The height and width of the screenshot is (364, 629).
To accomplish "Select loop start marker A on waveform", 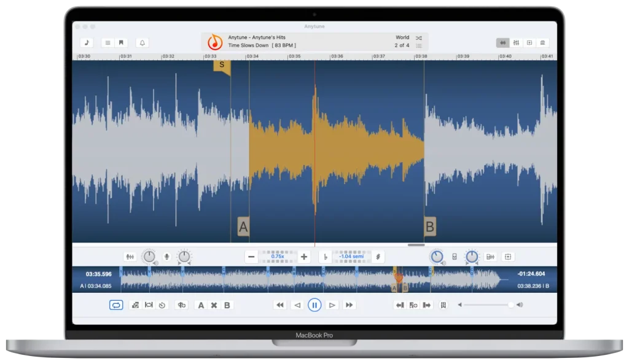I will (x=243, y=227).
